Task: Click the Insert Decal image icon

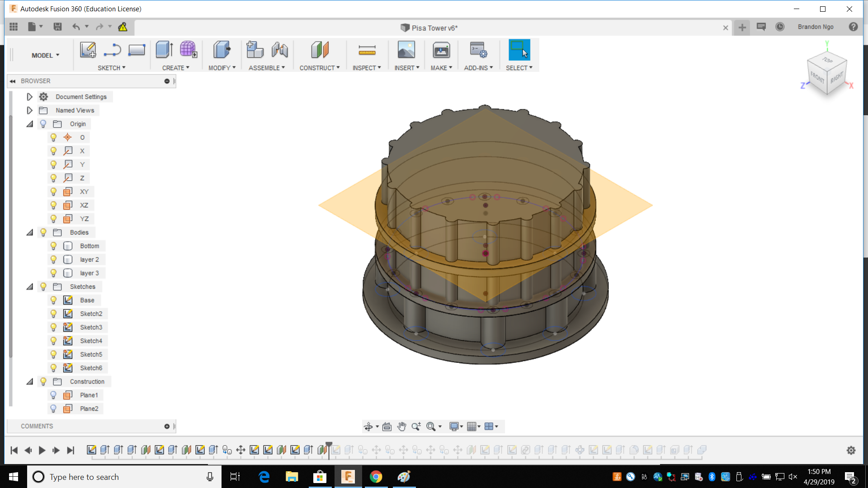Action: (406, 50)
